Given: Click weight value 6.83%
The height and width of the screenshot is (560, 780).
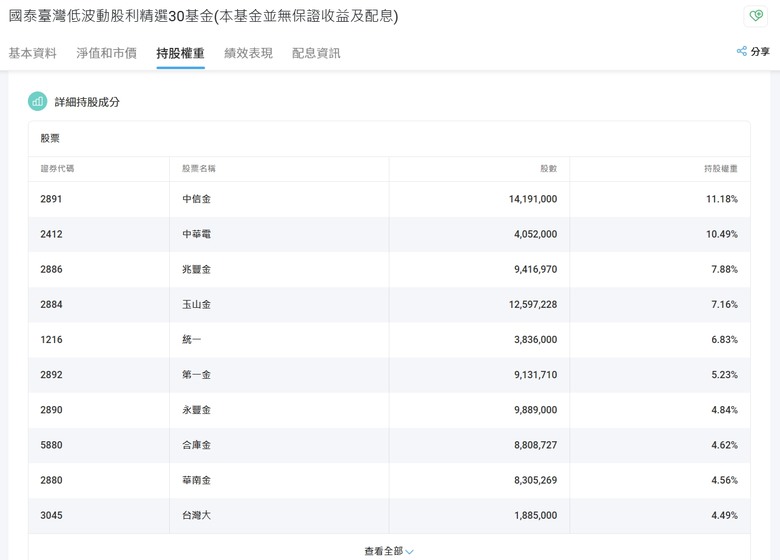Looking at the screenshot, I should coord(724,340).
